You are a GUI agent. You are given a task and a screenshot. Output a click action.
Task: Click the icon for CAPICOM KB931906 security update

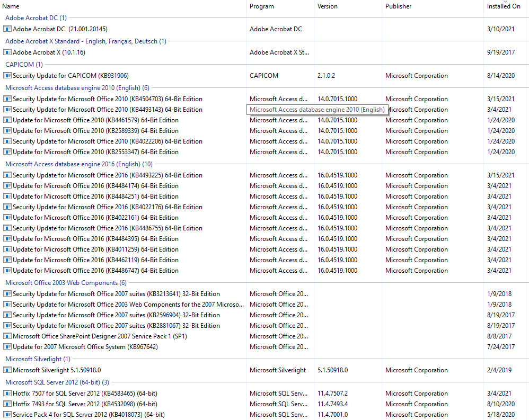tap(7, 76)
